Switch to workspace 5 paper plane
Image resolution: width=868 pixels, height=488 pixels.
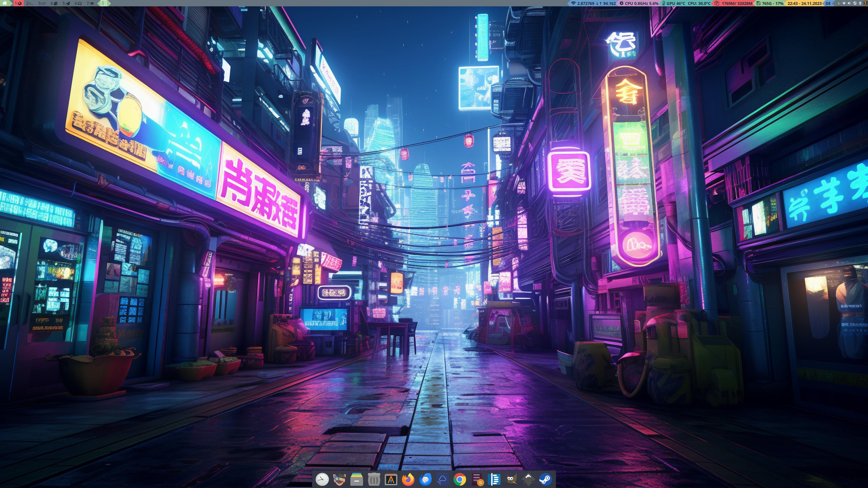66,3
